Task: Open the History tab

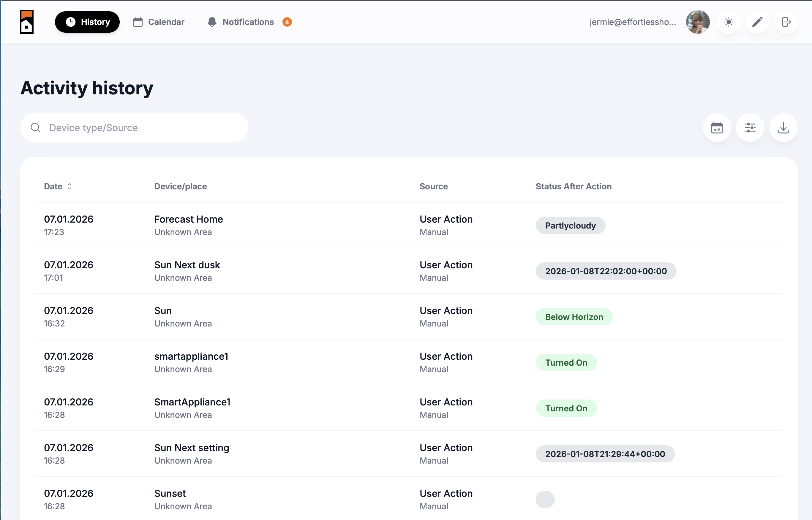Action: point(87,22)
